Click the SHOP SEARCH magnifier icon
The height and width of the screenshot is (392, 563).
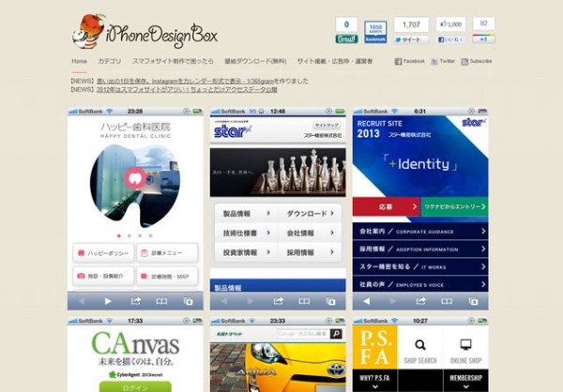[x=420, y=345]
